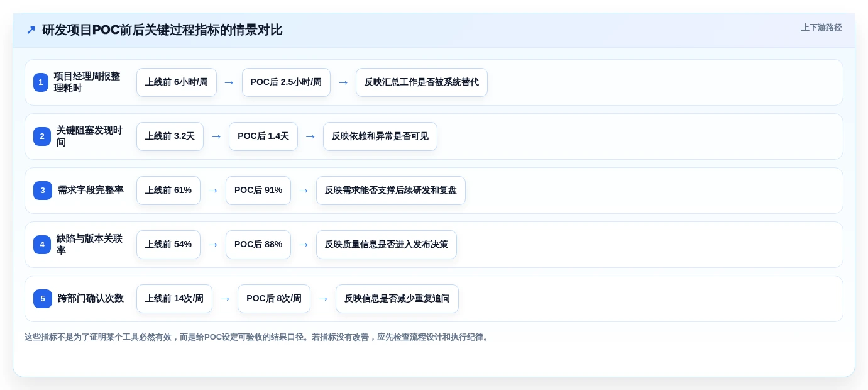This screenshot has width=868, height=390.
Task: Click the 反映依赖和异常是否可见 box
Action: pos(380,136)
